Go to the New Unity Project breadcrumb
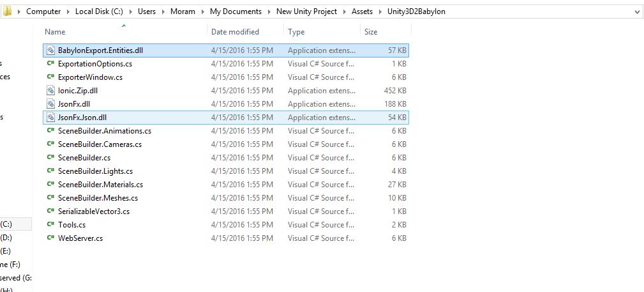This screenshot has height=292, width=644. tap(306, 12)
